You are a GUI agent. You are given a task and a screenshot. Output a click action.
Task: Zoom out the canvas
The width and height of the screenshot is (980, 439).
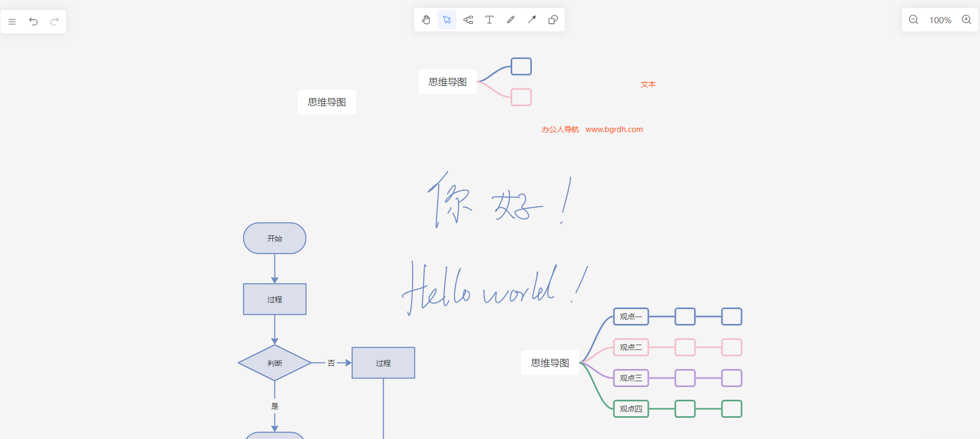pos(914,20)
